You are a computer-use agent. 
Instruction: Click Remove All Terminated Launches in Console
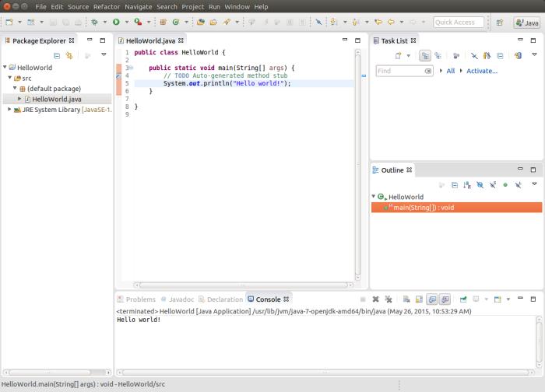coord(389,299)
